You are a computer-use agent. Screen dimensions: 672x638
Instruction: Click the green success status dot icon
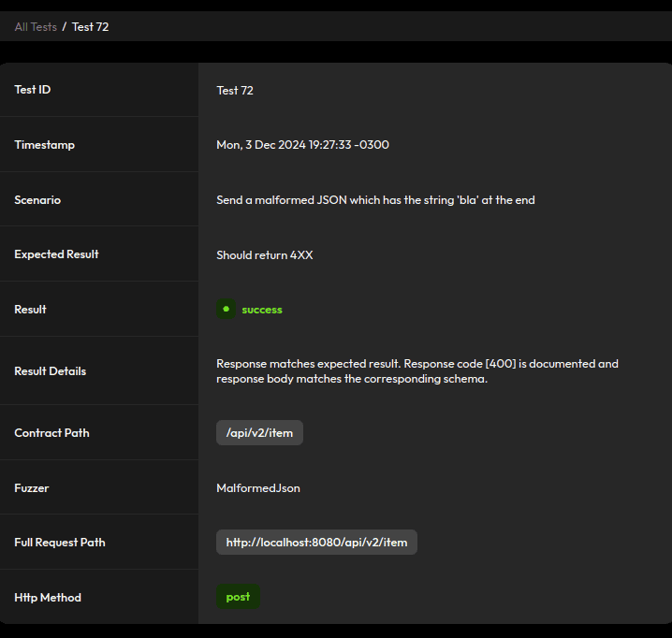(226, 309)
